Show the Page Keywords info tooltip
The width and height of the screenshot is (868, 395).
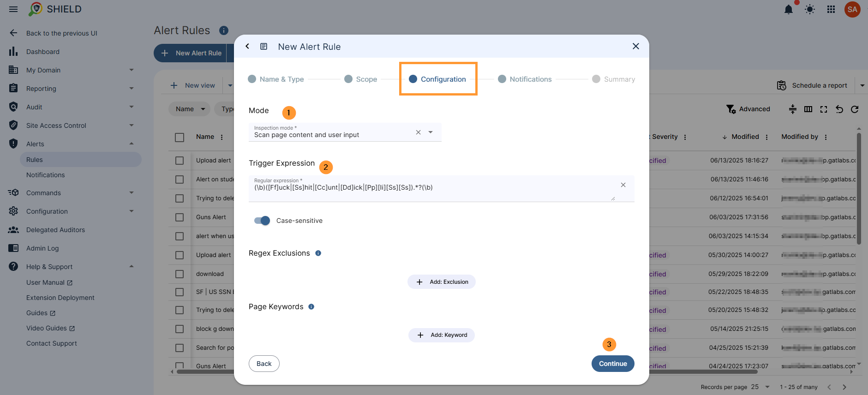coord(311,306)
